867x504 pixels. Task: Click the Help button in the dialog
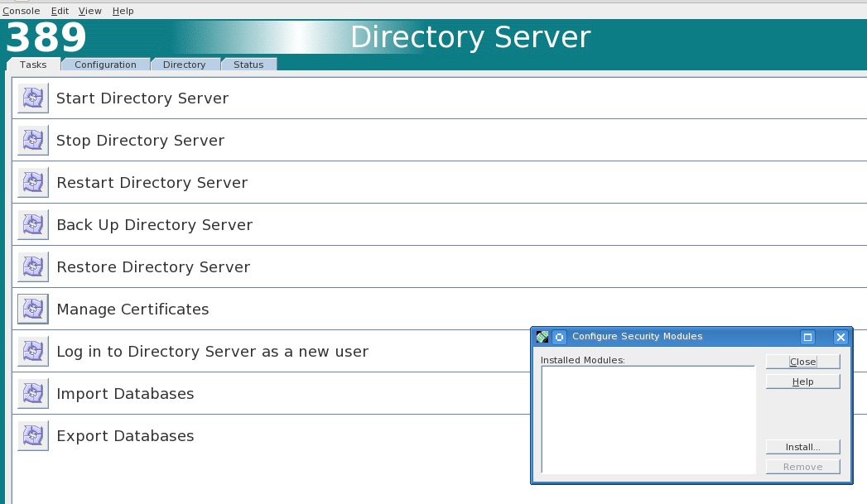[803, 382]
